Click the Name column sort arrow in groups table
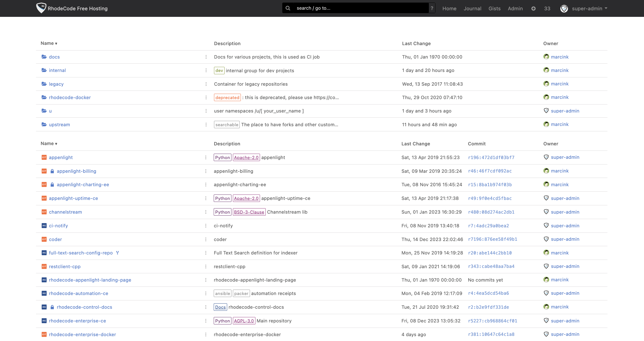Image resolution: width=644 pixels, height=341 pixels. pyautogui.click(x=56, y=43)
